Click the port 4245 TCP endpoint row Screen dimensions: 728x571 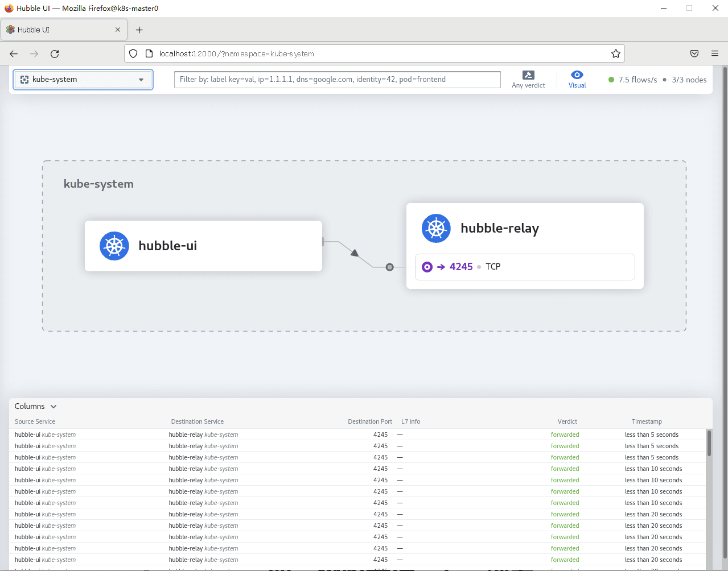coord(525,267)
